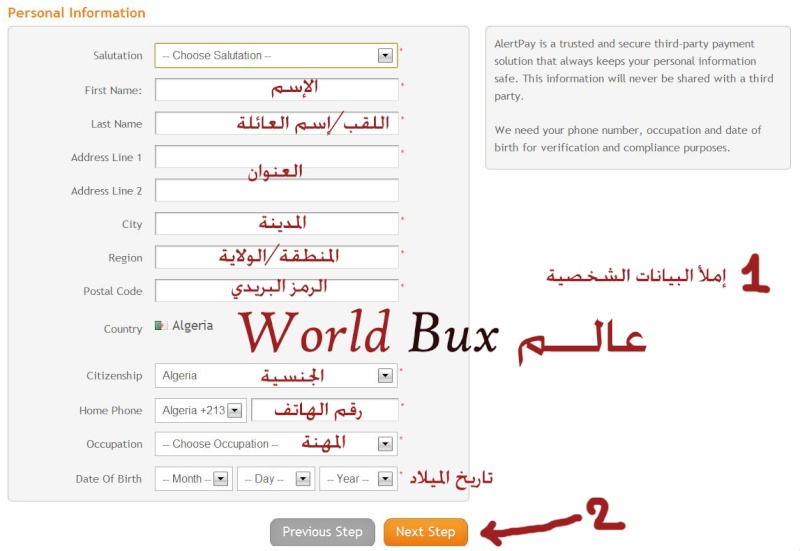Expand the Day dropdown for birth date
The height and width of the screenshot is (551, 800).
pos(276,479)
